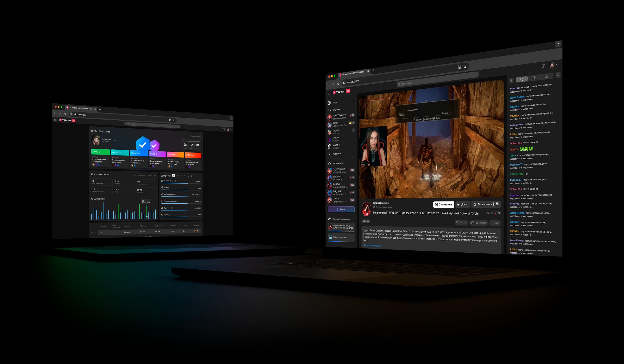Click the gift icon beside Подписаться

pos(497,204)
